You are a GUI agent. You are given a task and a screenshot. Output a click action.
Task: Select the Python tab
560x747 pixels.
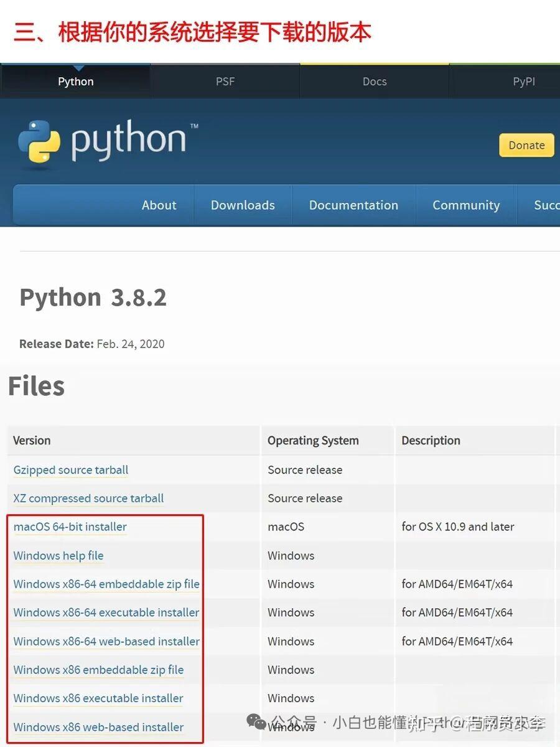(75, 81)
